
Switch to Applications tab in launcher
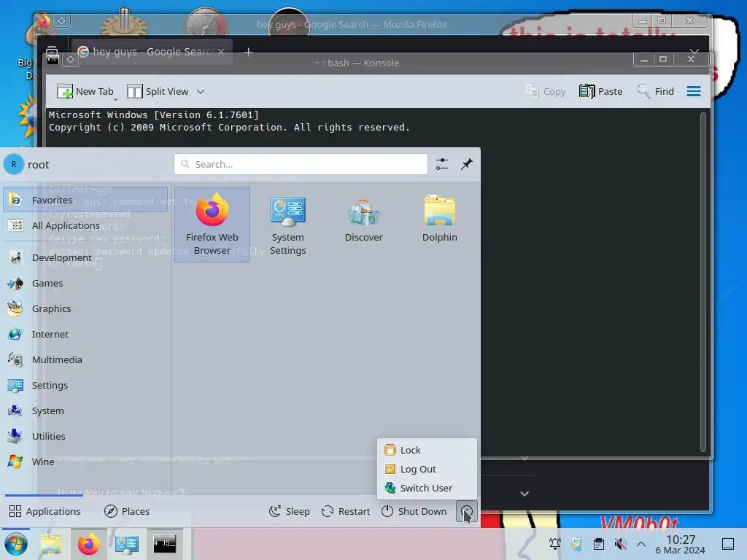(44, 511)
